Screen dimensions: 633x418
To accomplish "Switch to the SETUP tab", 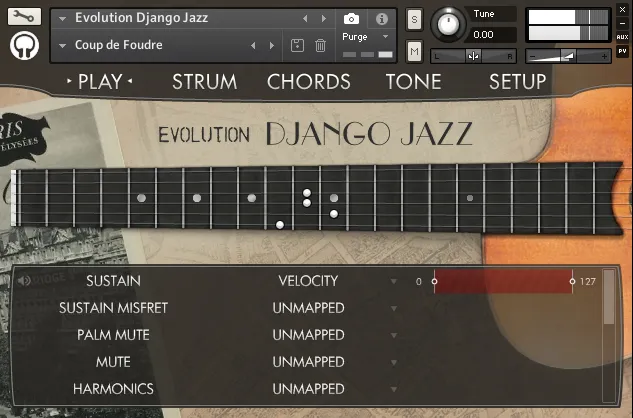I will click(x=518, y=82).
